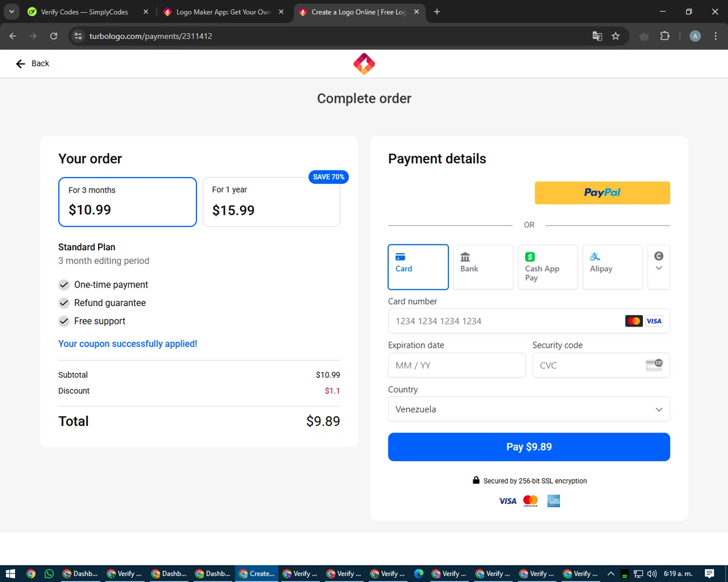Click the American Express logo
Viewport: 728px width, 582px height.
[554, 501]
